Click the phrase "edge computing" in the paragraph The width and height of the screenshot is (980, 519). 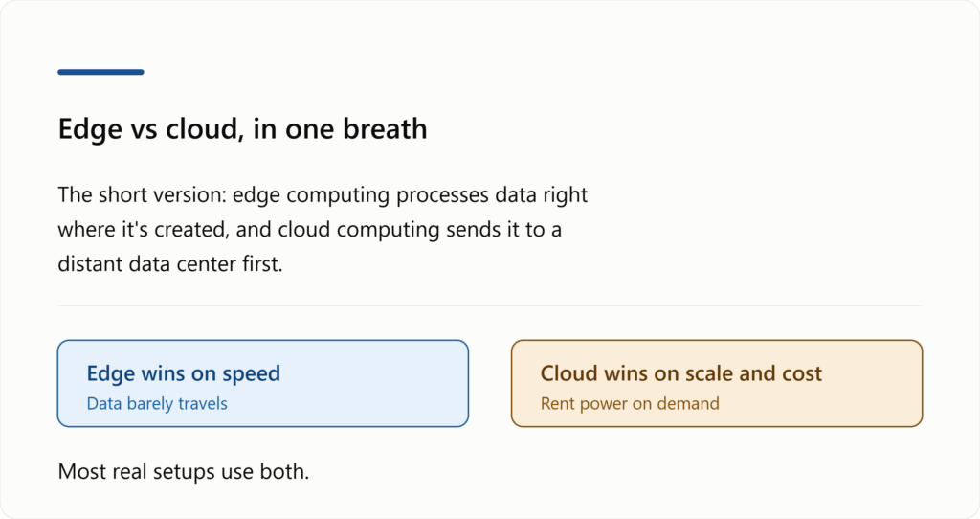coord(311,195)
